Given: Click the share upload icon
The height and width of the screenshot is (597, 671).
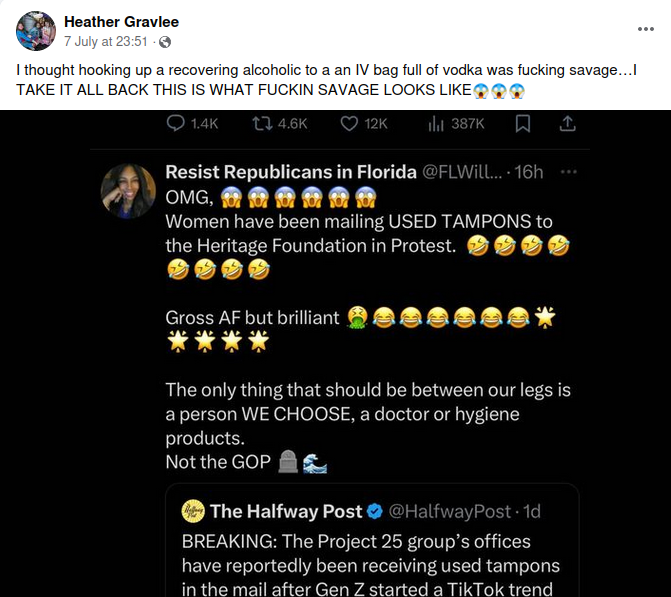Looking at the screenshot, I should pos(567,123).
